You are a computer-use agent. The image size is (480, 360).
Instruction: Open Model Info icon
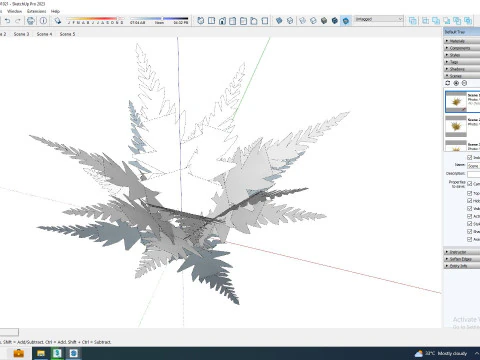point(43,21)
